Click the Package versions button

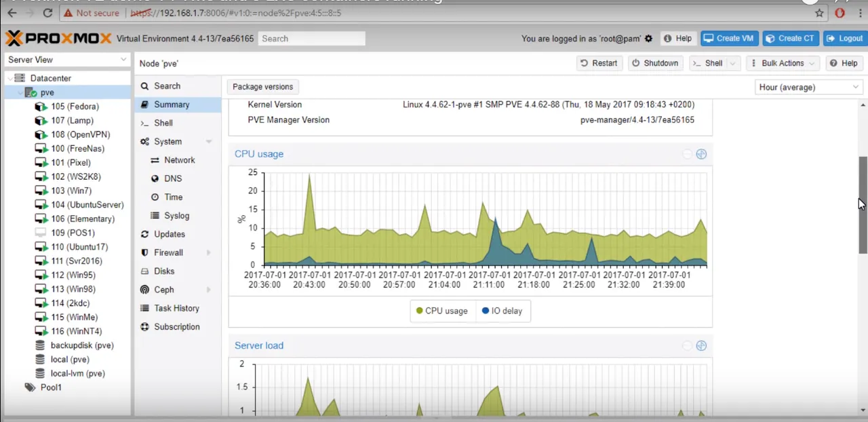coord(263,87)
